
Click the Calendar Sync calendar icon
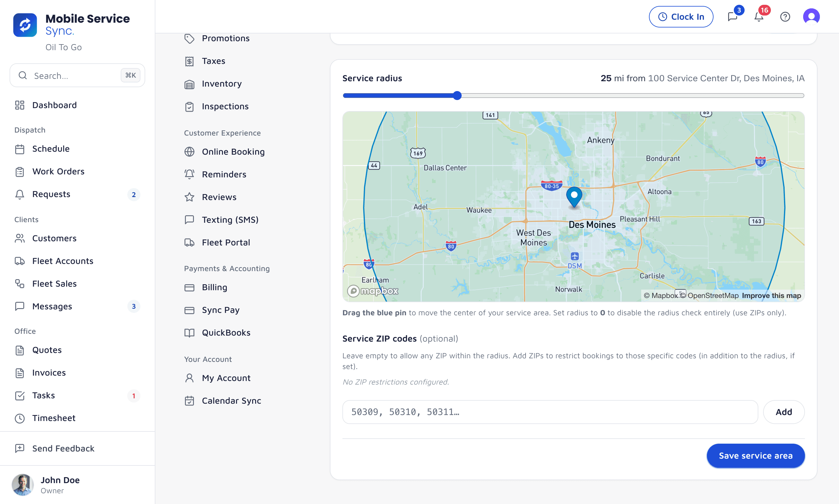pyautogui.click(x=189, y=401)
